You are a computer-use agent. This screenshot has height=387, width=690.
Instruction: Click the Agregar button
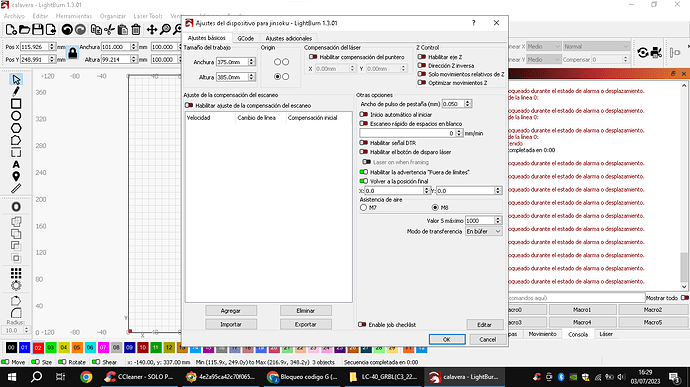click(231, 310)
